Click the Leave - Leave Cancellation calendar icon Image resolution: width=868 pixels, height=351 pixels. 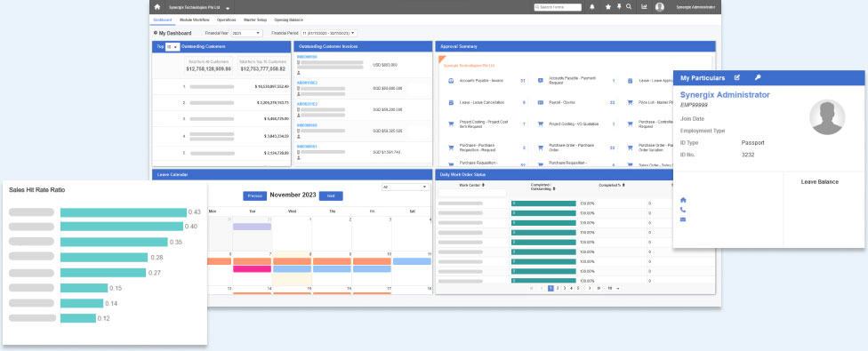point(451,103)
